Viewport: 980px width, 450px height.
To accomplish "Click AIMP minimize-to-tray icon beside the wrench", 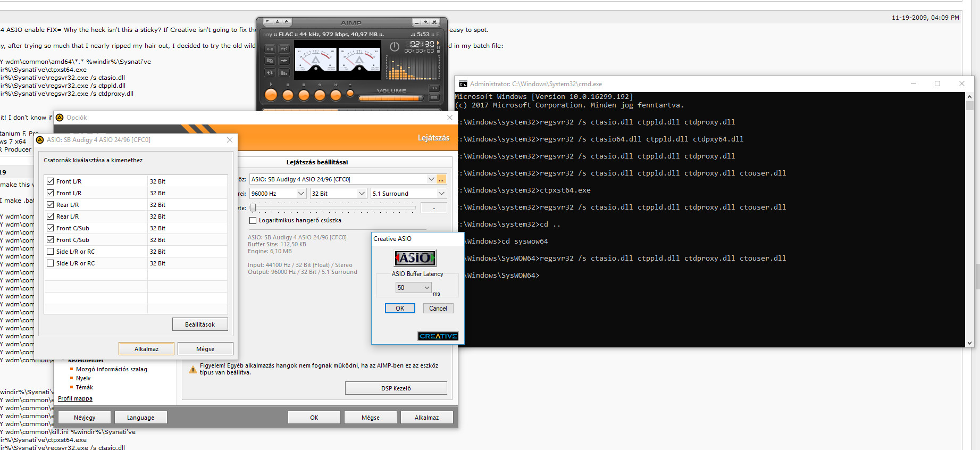I will 287,22.
